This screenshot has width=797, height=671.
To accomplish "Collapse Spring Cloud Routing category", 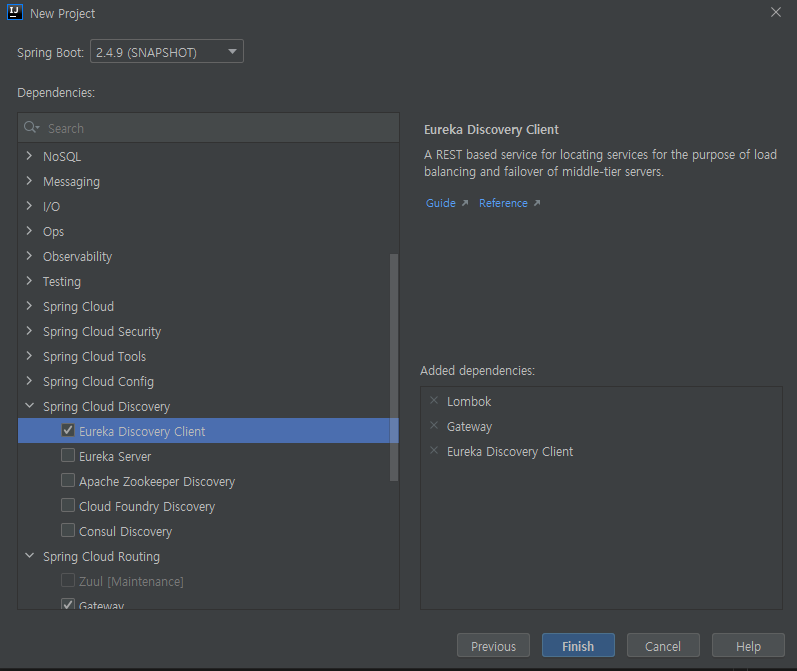I will 29,556.
